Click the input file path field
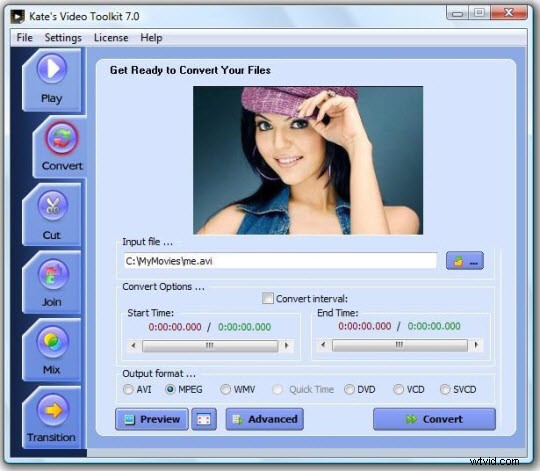This screenshot has height=471, width=540. (280, 261)
